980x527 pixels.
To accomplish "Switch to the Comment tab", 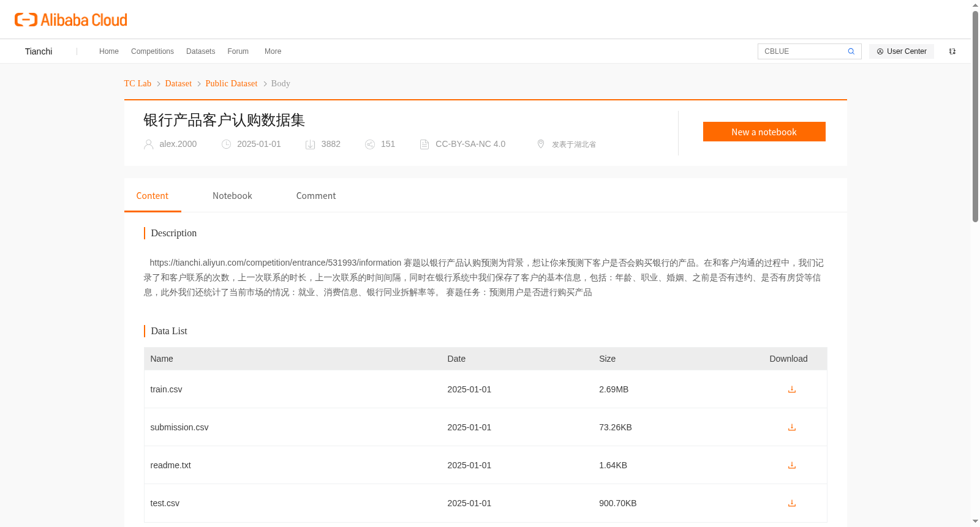I will point(316,196).
